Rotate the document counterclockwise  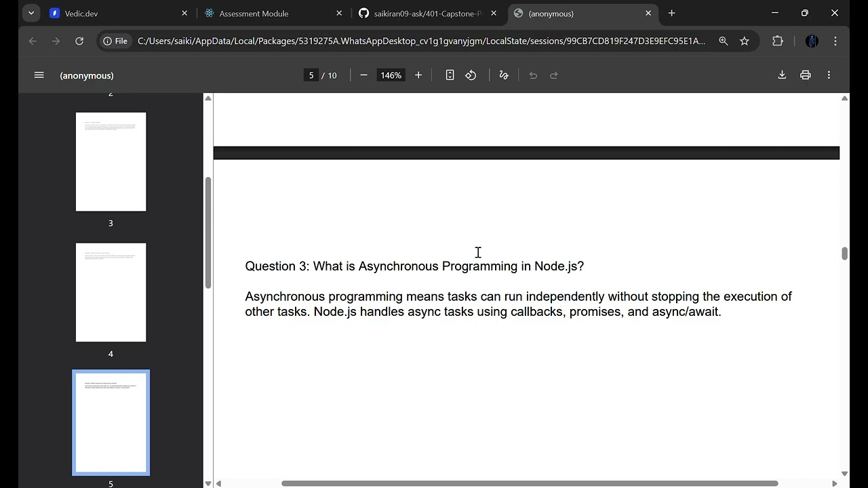(x=471, y=75)
